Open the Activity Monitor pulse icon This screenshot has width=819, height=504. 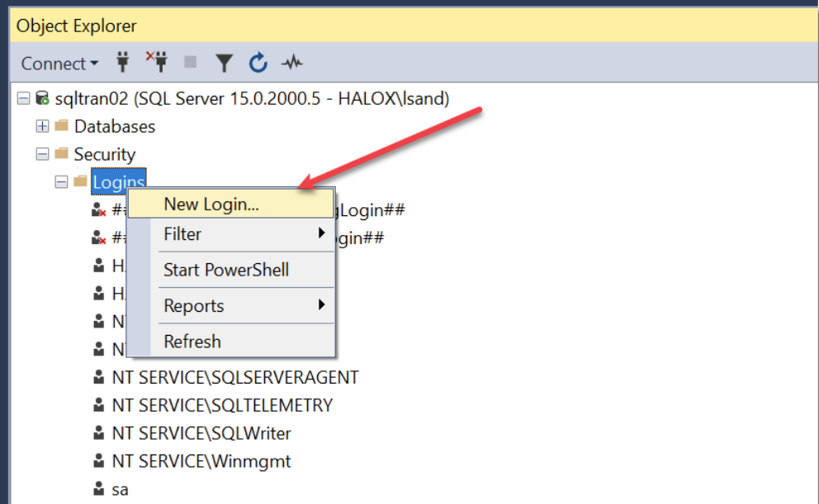pyautogui.click(x=292, y=63)
